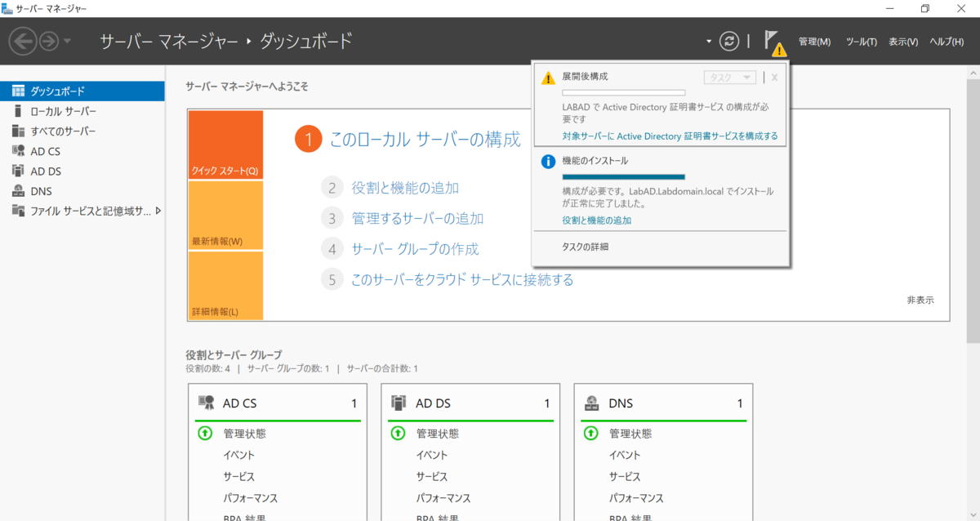Open タスクの詳細 in notification popup

585,247
